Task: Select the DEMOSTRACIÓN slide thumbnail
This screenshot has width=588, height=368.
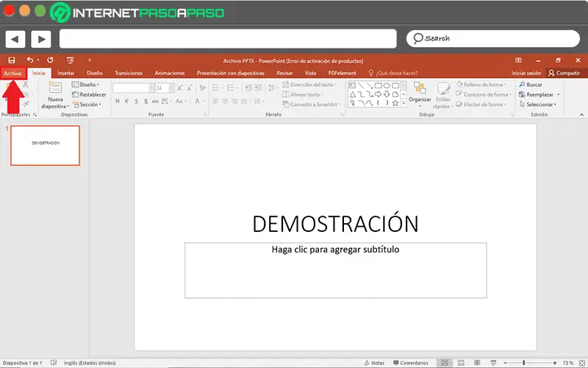Action: (46, 145)
